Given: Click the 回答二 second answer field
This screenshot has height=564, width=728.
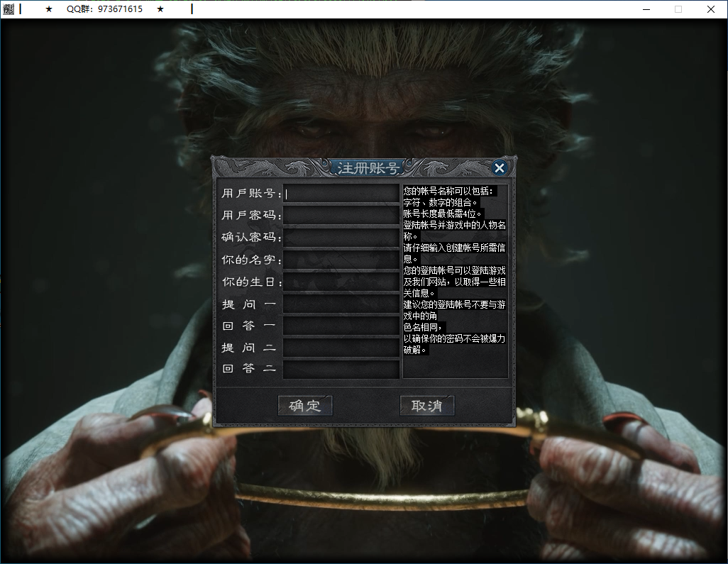Looking at the screenshot, I should click(341, 370).
